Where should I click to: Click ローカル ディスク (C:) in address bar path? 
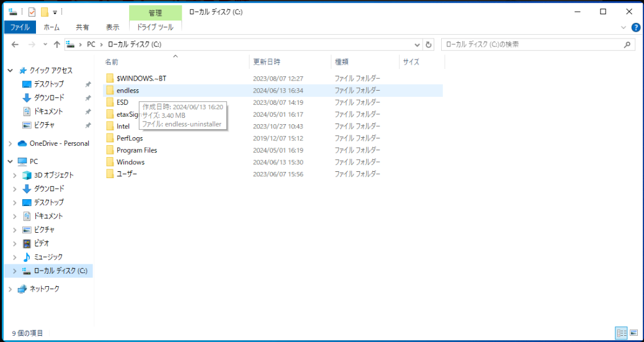click(x=134, y=45)
